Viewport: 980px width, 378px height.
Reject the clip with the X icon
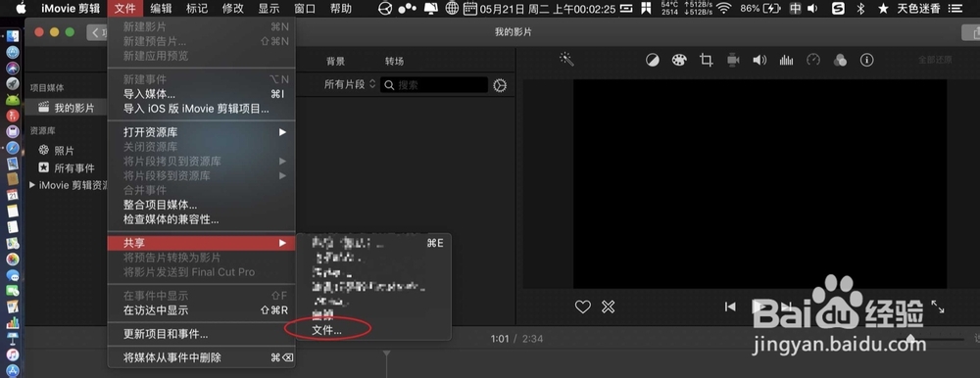point(609,307)
